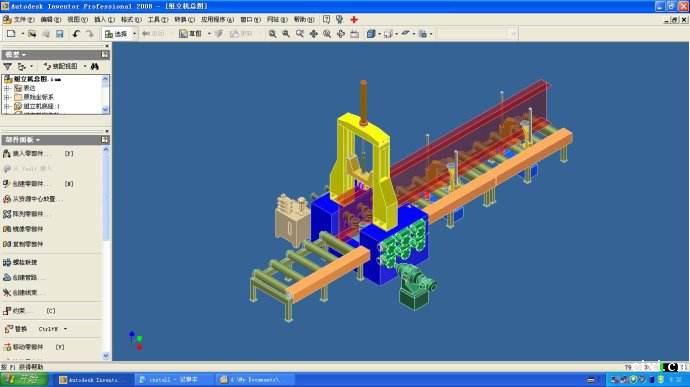
Task: Click the Save icon in the toolbar
Action: 60,34
